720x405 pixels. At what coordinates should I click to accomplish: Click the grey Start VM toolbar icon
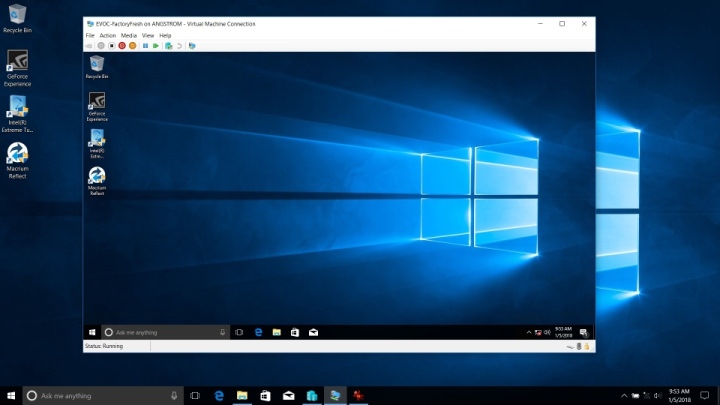pyautogui.click(x=101, y=46)
